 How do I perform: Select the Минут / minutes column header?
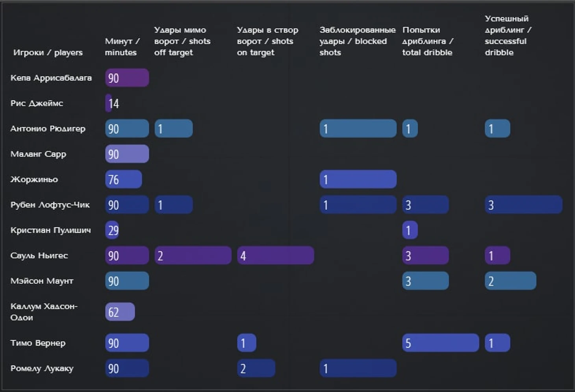click(x=122, y=47)
